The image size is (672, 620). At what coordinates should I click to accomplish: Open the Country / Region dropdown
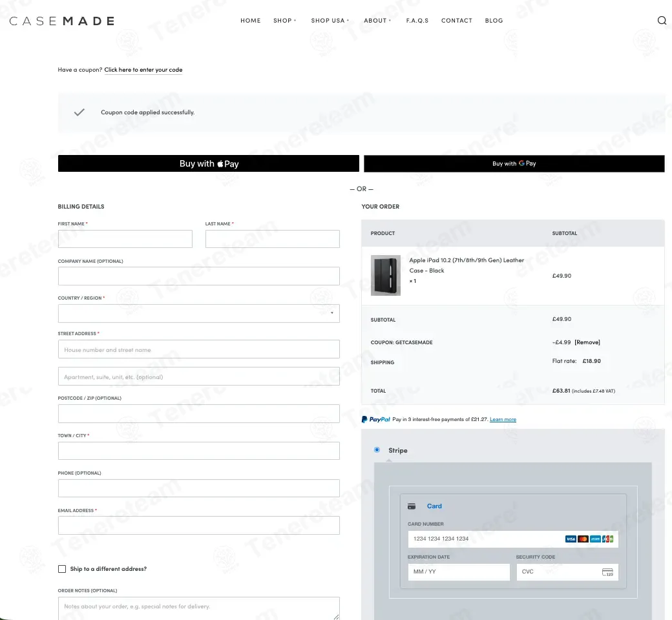coord(199,313)
